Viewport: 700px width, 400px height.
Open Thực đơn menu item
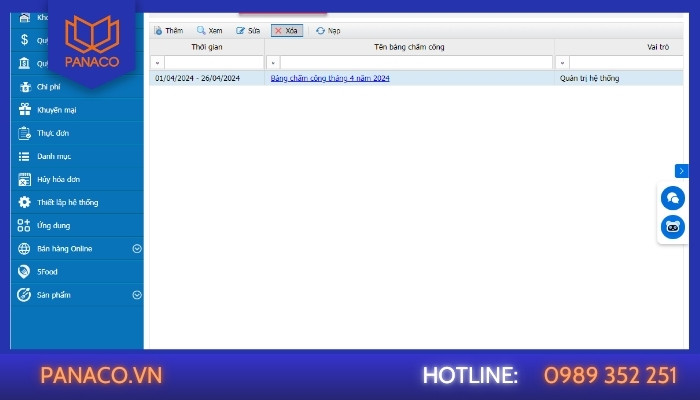tap(77, 133)
